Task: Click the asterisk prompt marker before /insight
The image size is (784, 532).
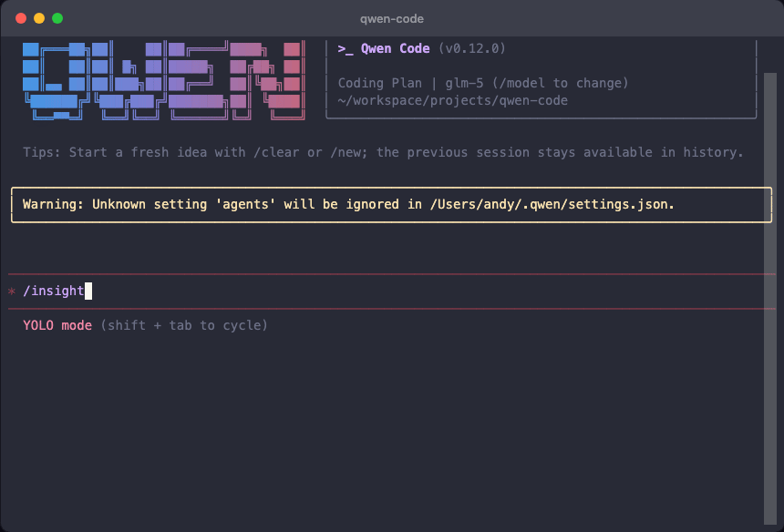Action: (x=12, y=292)
